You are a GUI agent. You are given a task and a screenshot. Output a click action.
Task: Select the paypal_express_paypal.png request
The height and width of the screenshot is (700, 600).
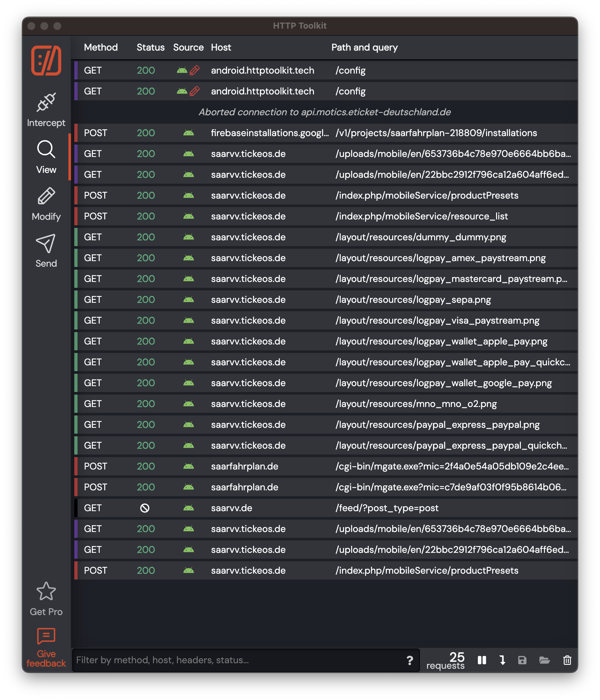pos(326,425)
